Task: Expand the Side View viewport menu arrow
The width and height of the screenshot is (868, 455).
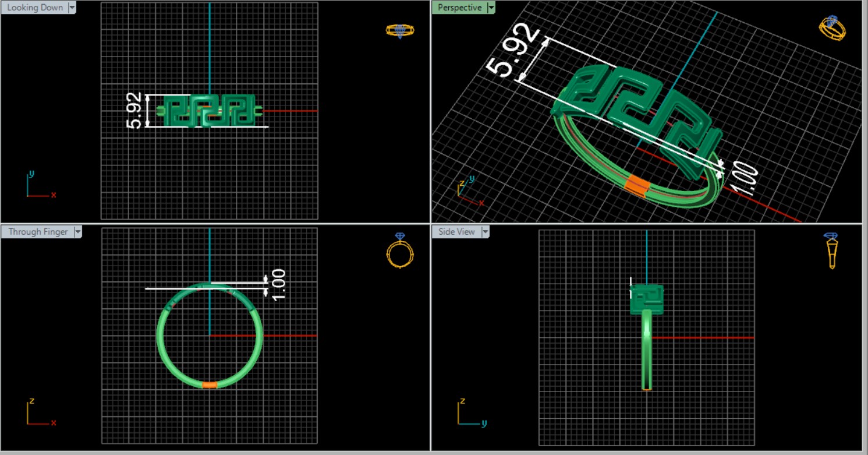Action: (x=485, y=232)
